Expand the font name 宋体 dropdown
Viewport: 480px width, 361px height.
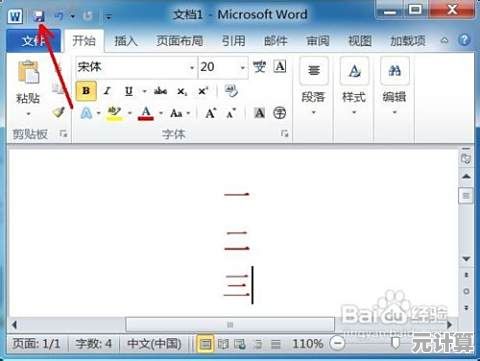click(x=192, y=68)
